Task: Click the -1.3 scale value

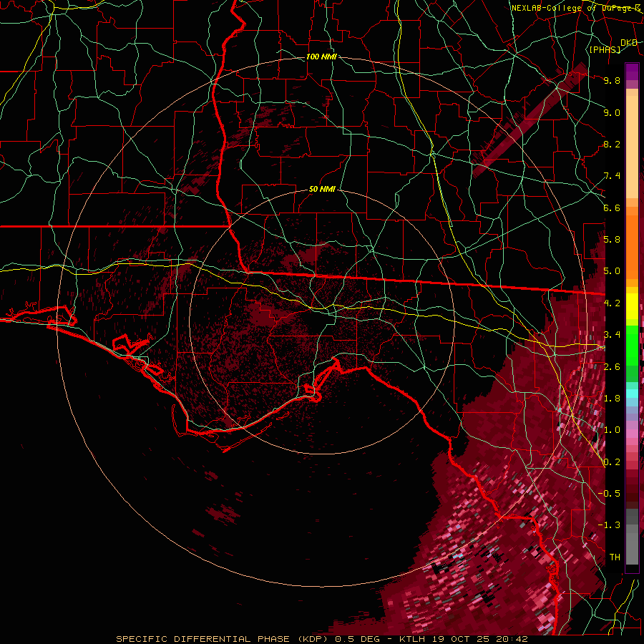Action: point(609,525)
